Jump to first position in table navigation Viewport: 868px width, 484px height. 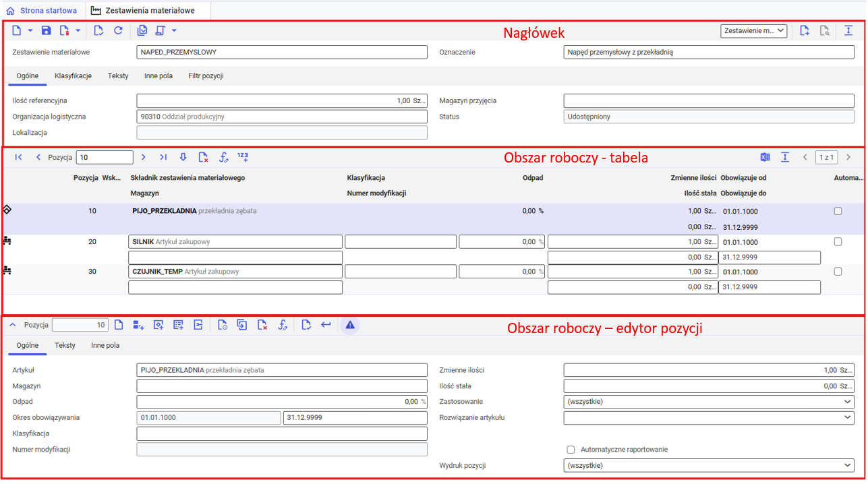pyautogui.click(x=19, y=157)
